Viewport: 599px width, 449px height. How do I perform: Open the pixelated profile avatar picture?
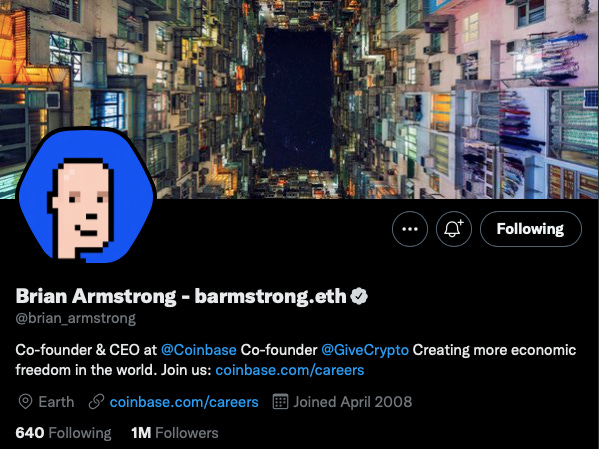86,196
